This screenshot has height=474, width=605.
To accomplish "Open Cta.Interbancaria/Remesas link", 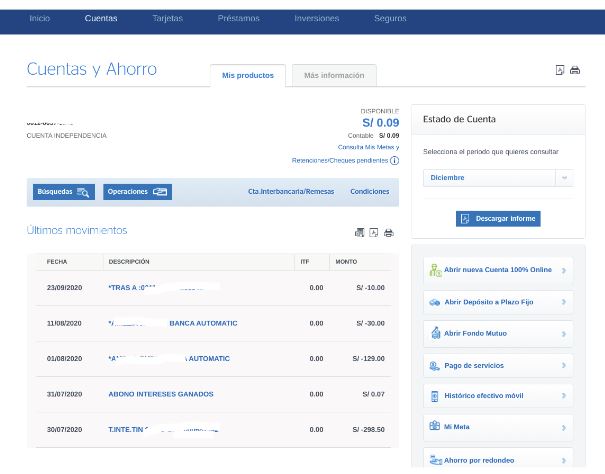I will (291, 191).
